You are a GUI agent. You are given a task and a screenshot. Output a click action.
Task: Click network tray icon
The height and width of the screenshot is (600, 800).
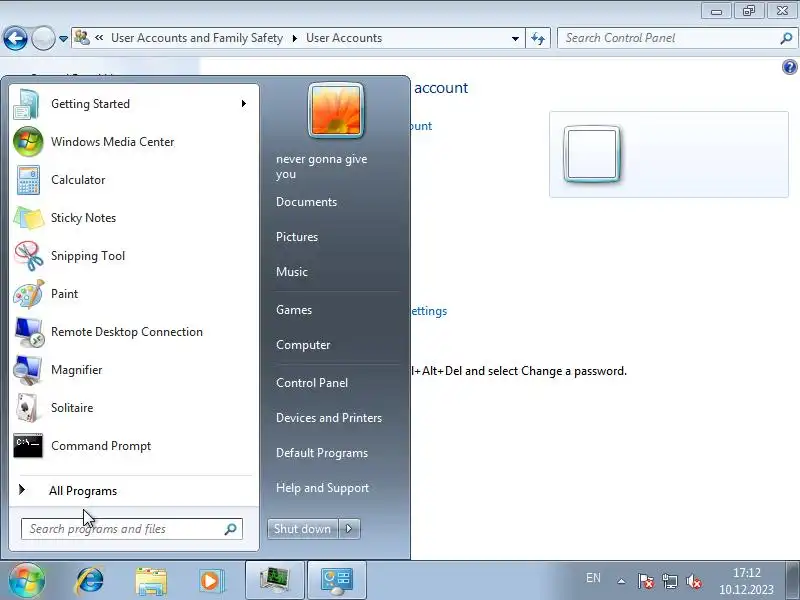tap(669, 581)
